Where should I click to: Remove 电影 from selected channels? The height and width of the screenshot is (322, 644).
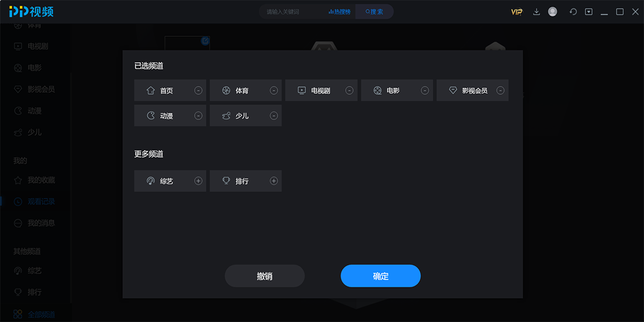point(425,91)
